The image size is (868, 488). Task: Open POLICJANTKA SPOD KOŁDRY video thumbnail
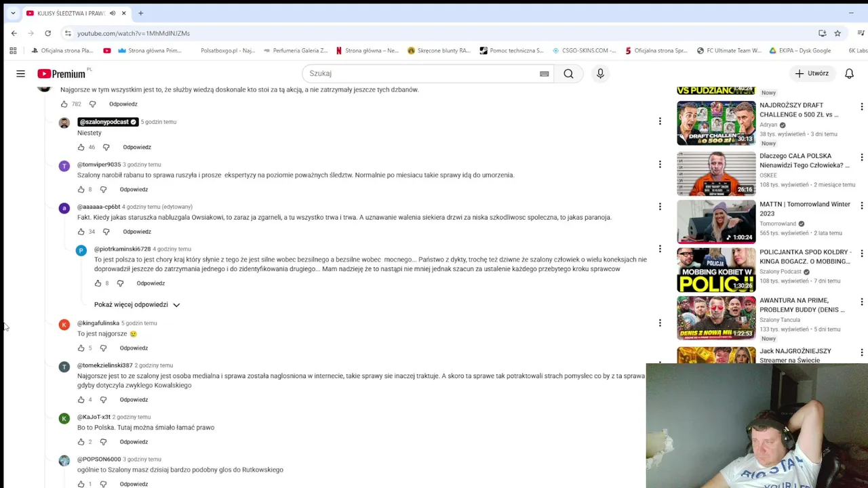[716, 270]
